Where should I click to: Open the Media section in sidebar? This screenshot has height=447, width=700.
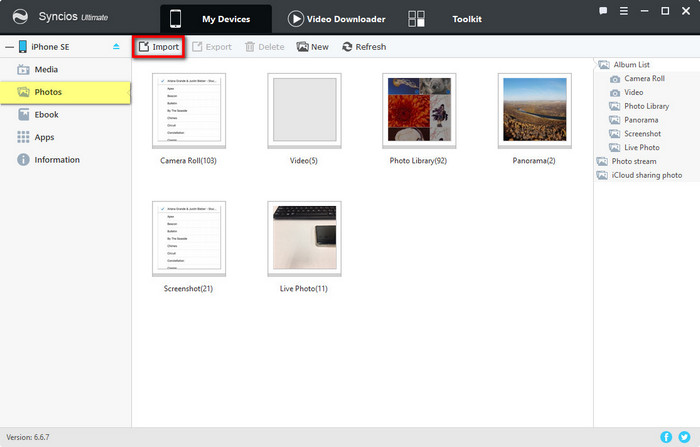point(46,70)
